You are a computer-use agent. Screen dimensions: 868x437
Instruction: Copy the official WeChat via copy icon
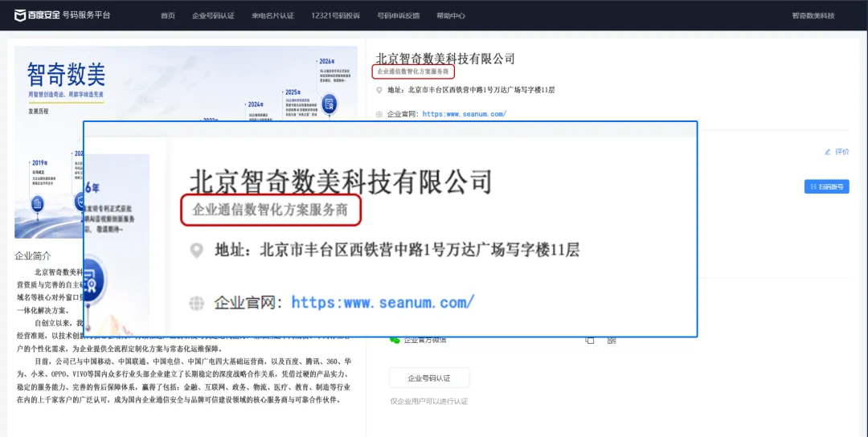(590, 340)
